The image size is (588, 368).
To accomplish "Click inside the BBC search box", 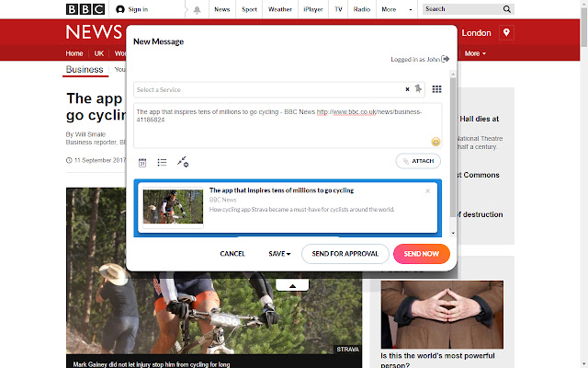I will pos(462,9).
